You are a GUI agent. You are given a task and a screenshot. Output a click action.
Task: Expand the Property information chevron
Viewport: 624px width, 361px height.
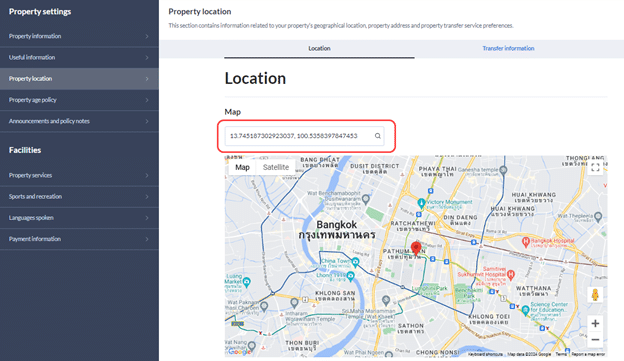tap(147, 36)
